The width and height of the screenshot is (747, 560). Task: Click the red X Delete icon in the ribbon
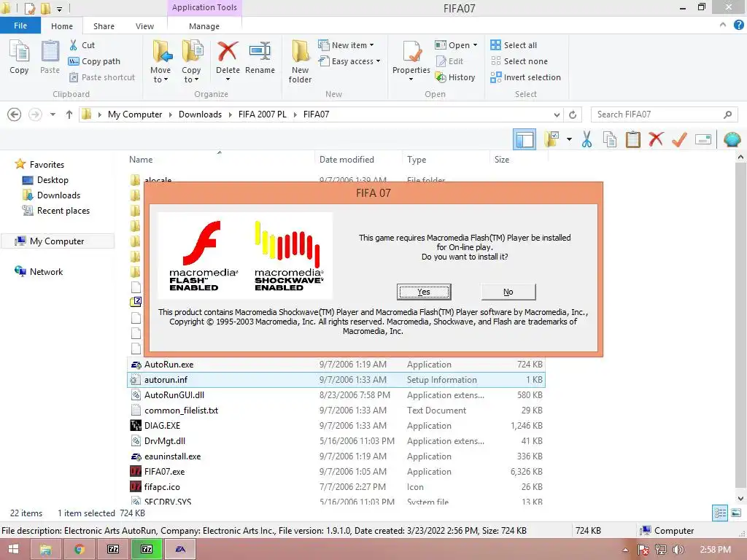[x=228, y=52]
